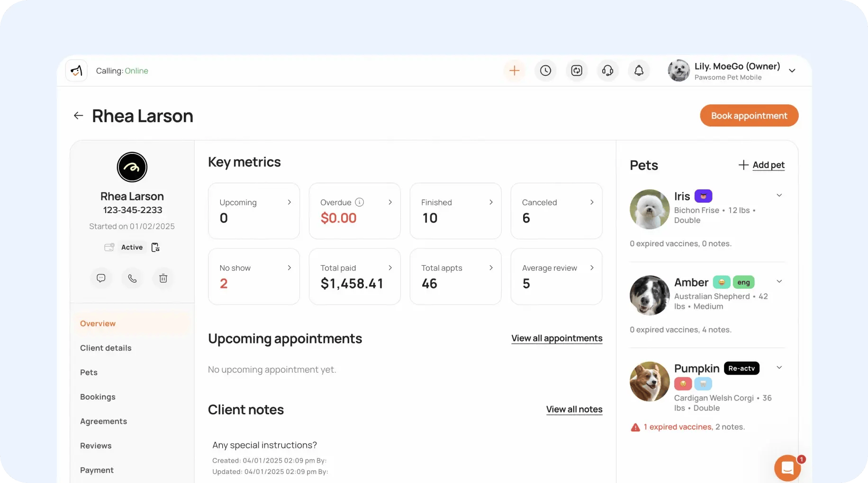Click Amber's profile photo thumbnail
Image resolution: width=868 pixels, height=483 pixels.
pyautogui.click(x=649, y=295)
